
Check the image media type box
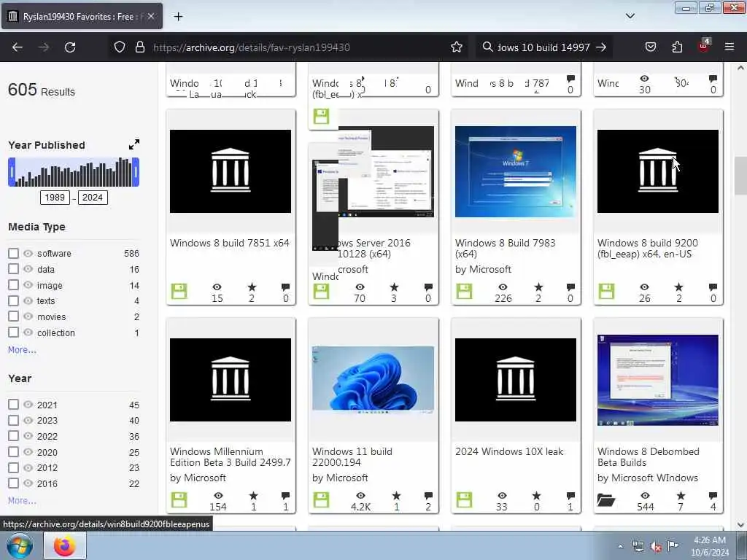pyautogui.click(x=13, y=285)
